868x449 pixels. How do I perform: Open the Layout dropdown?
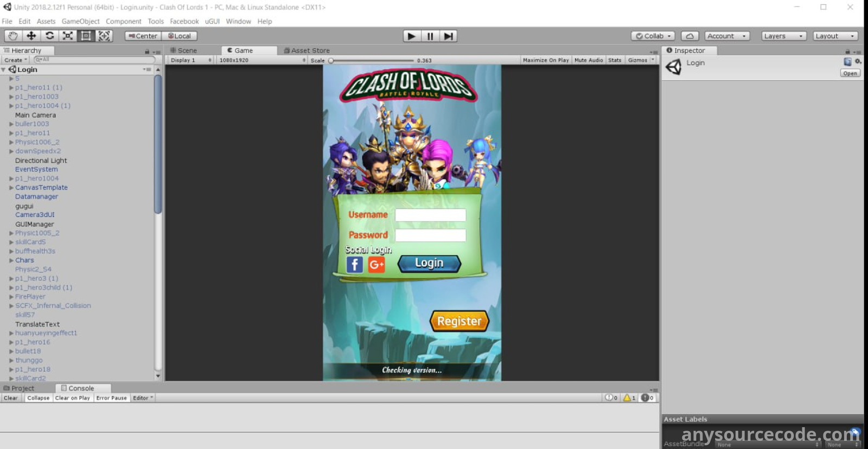[x=834, y=36]
